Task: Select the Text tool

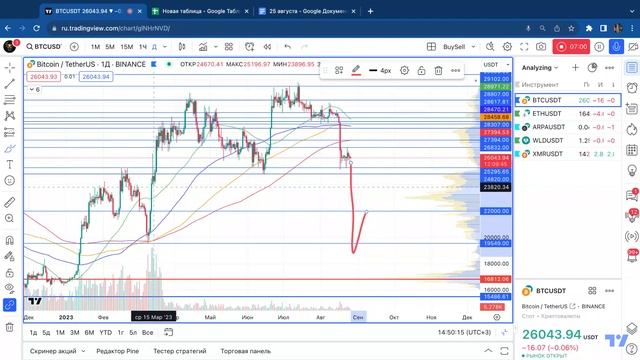Action: [x=10, y=164]
